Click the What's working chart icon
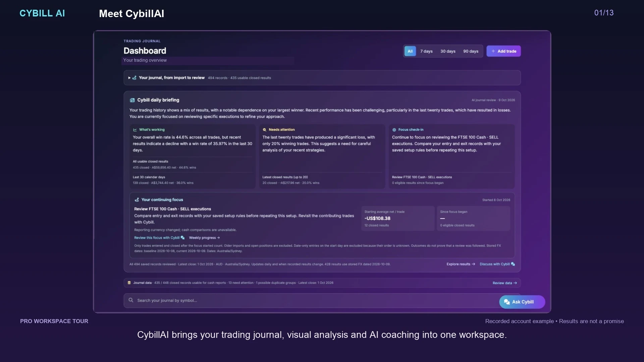 135,130
